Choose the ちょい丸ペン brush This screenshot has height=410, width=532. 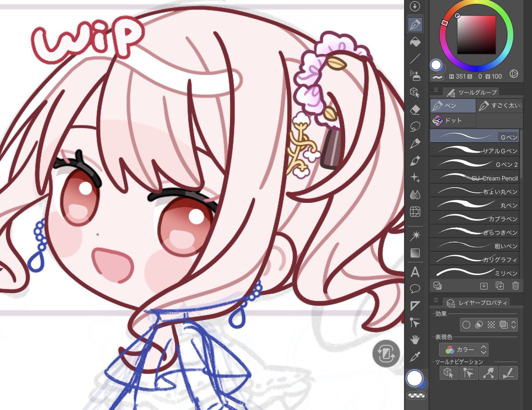click(x=474, y=191)
